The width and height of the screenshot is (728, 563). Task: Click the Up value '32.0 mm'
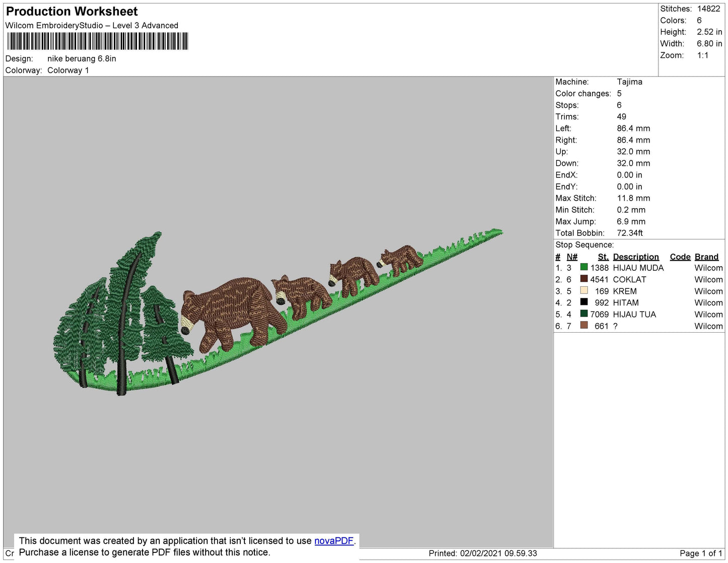634,151
